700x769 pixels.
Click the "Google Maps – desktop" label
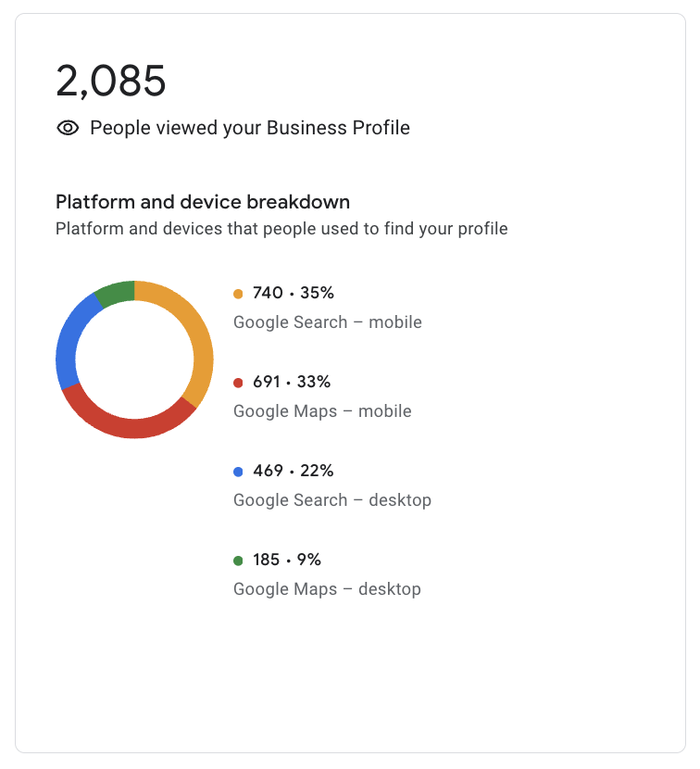[327, 589]
